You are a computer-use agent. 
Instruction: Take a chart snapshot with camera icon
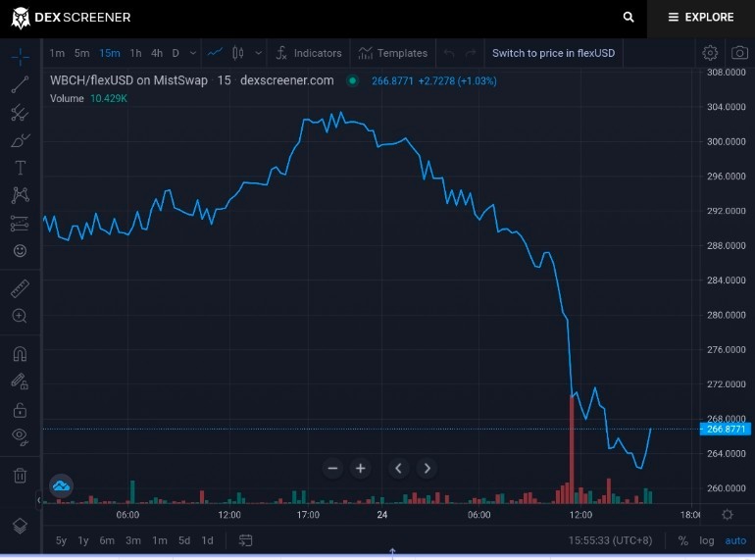(739, 53)
